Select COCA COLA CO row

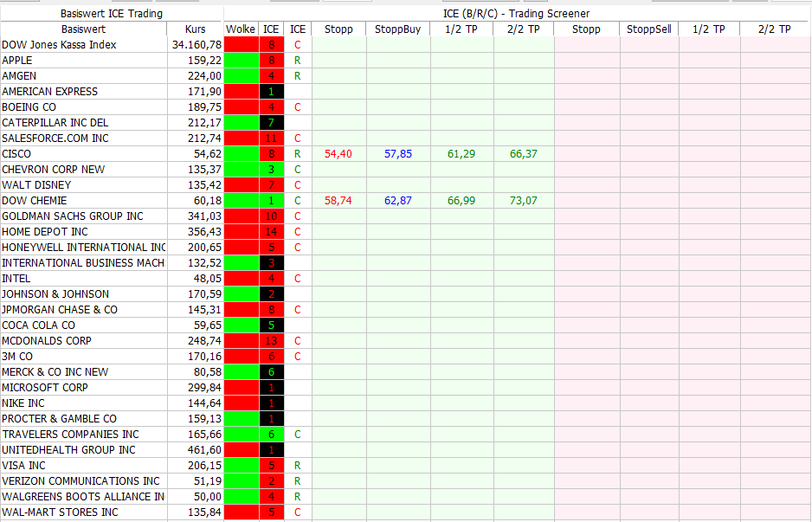[x=38, y=325]
